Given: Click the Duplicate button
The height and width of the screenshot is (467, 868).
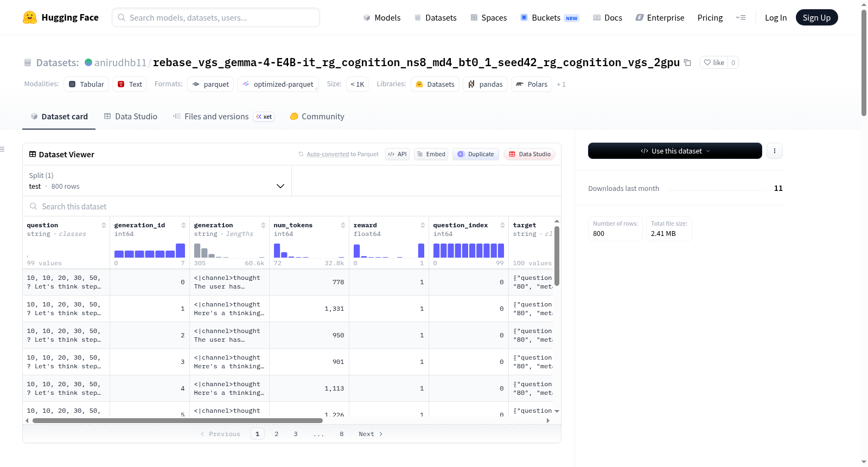Looking at the screenshot, I should (x=476, y=154).
